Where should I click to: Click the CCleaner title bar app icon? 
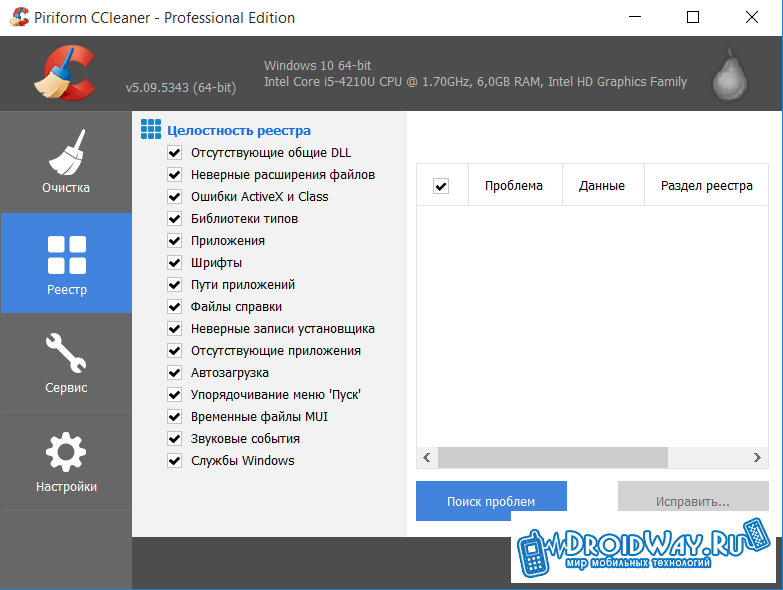pyautogui.click(x=19, y=17)
